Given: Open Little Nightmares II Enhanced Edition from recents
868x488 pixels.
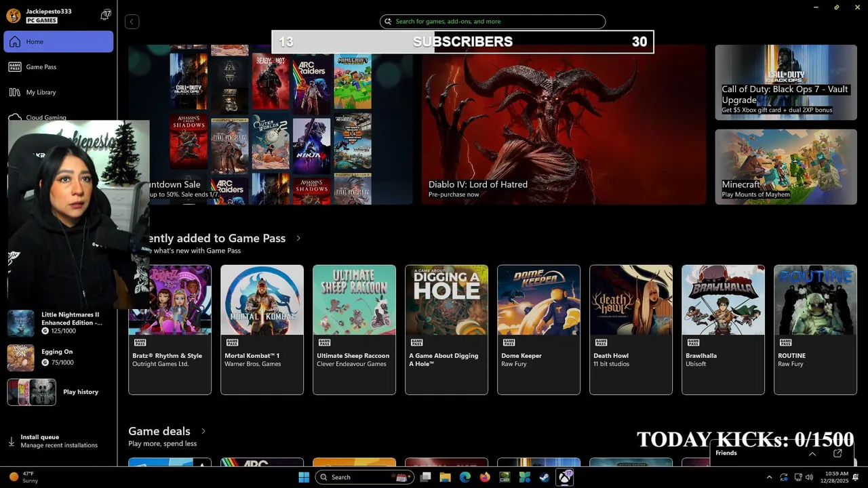Looking at the screenshot, I should pos(58,323).
